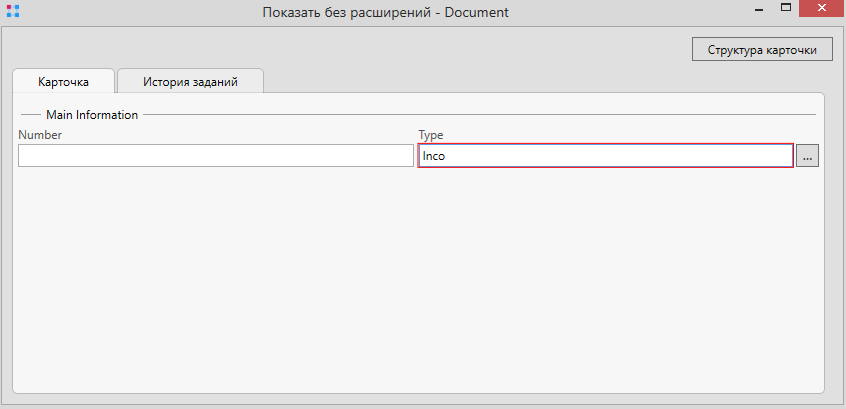Switch to the Карточка tab
Screen dimensions: 846x409
(x=63, y=82)
